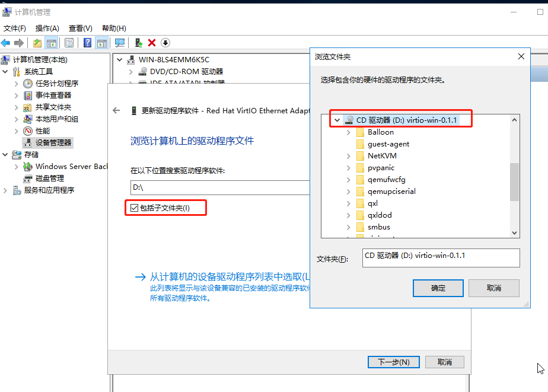Expand the 任务计划程序 node arrow
548x392 pixels.
(17, 84)
